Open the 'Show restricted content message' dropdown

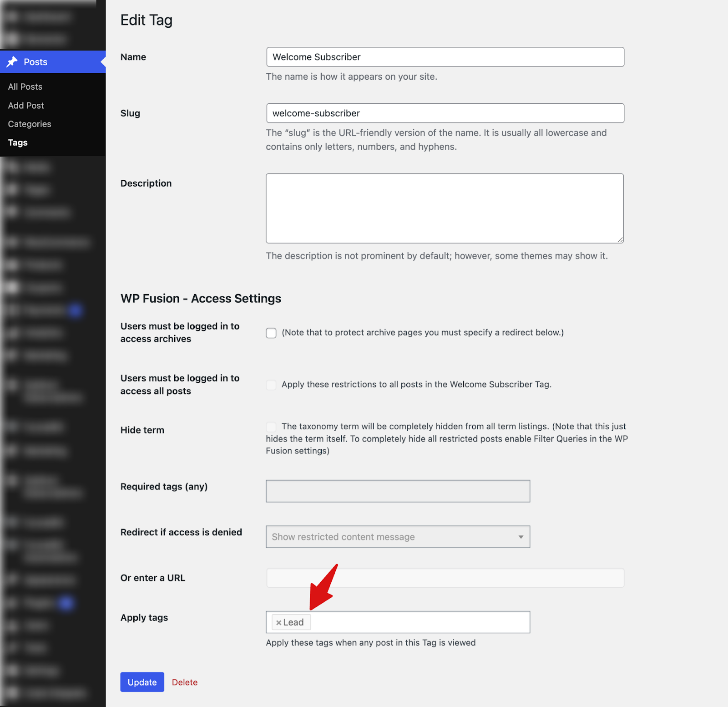click(x=398, y=537)
